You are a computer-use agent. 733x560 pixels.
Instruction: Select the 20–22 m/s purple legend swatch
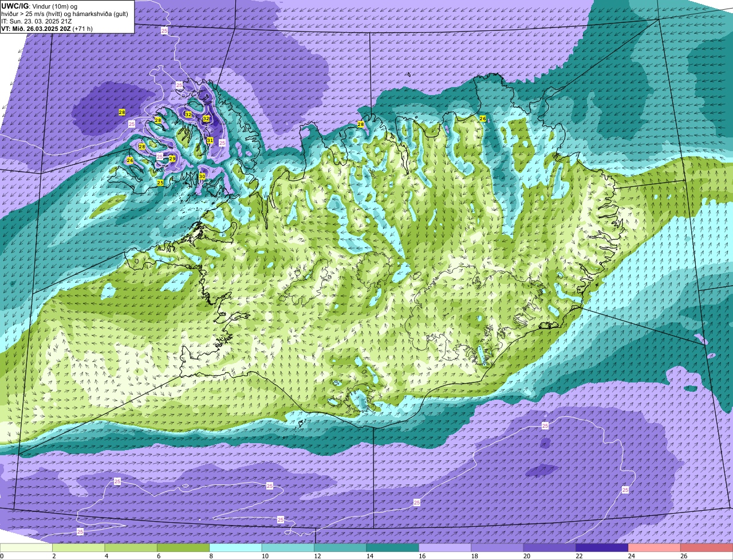coord(550,548)
